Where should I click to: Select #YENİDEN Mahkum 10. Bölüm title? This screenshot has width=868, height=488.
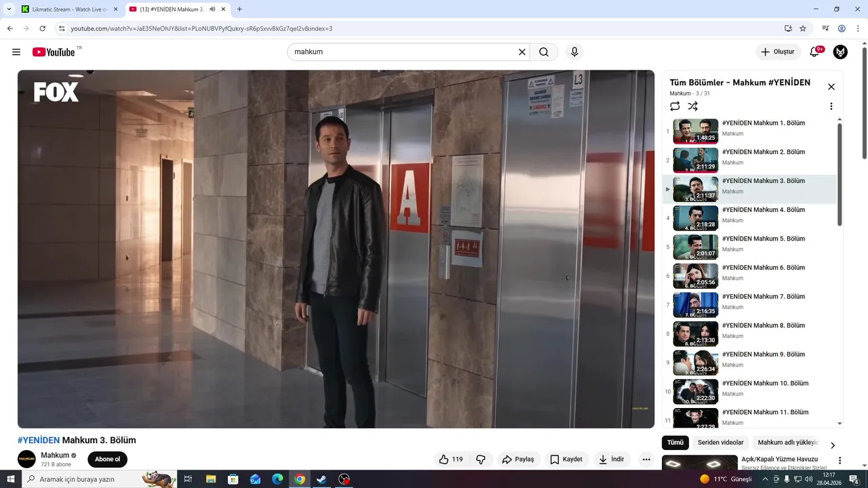tap(765, 384)
